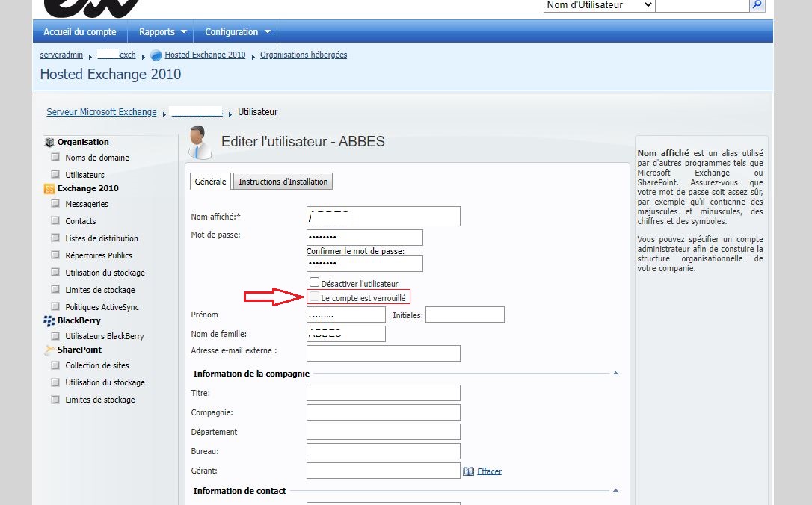This screenshot has height=505, width=812.
Task: Click the address book icon next to Effacer
Action: pos(468,471)
